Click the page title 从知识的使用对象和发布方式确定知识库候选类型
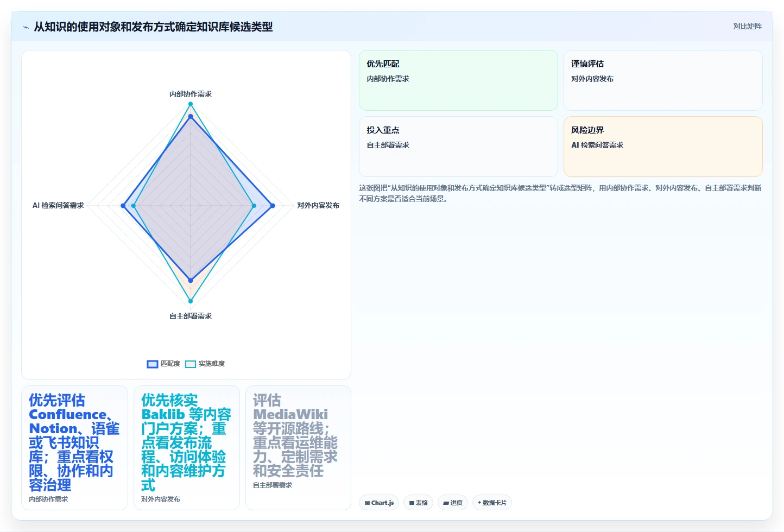 point(153,27)
